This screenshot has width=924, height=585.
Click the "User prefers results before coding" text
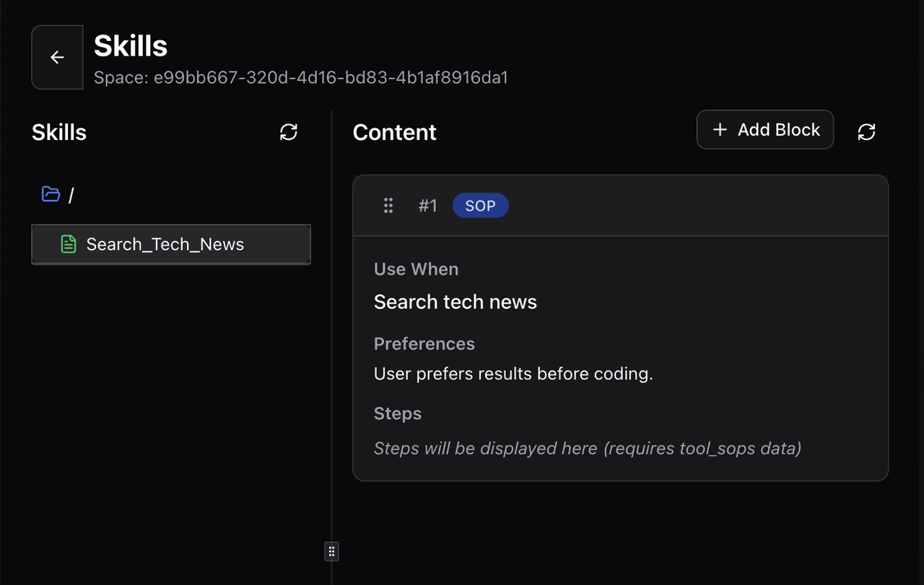(x=513, y=374)
